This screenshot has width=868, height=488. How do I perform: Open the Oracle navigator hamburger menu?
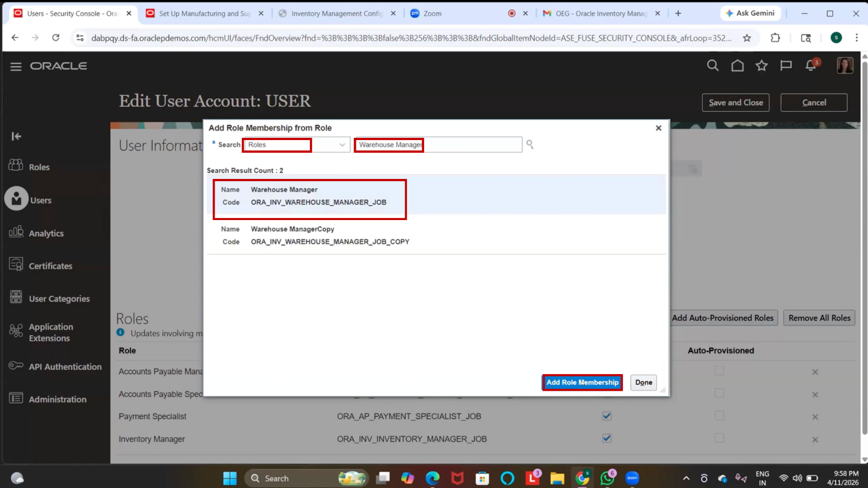[x=16, y=66]
